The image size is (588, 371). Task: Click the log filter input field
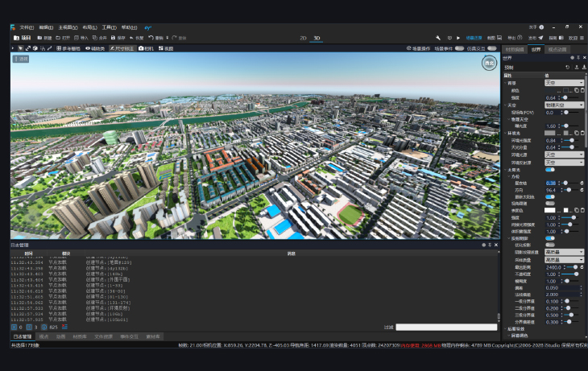[x=445, y=327]
